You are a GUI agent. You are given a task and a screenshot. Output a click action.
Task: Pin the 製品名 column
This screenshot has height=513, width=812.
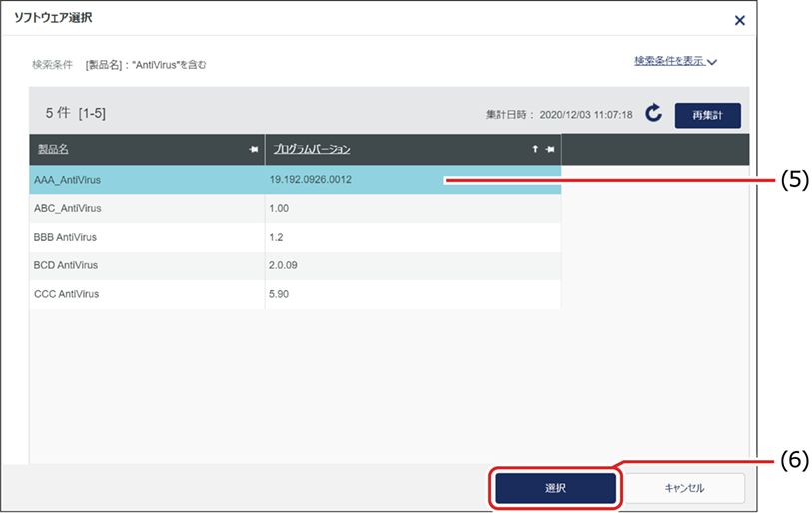pyautogui.click(x=254, y=149)
